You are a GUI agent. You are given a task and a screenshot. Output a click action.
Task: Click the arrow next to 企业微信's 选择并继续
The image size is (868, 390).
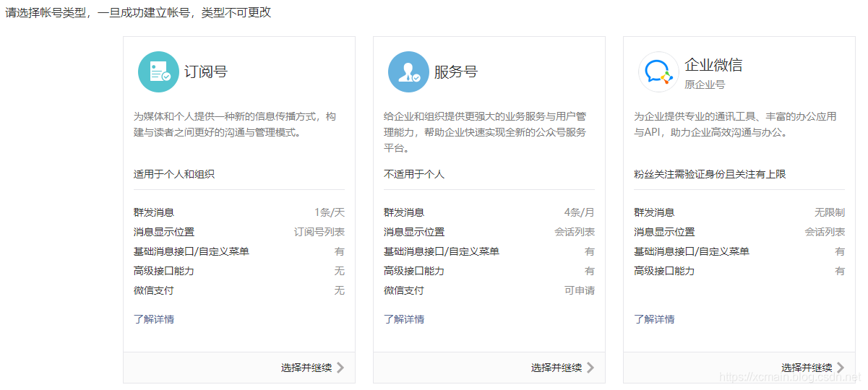pos(841,368)
